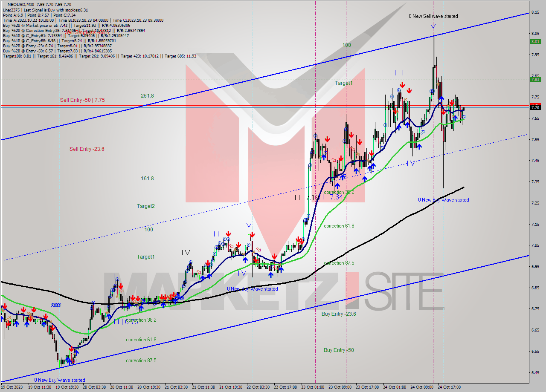Click the 6.95 price axis label
The image size is (546, 392).
[535, 266]
